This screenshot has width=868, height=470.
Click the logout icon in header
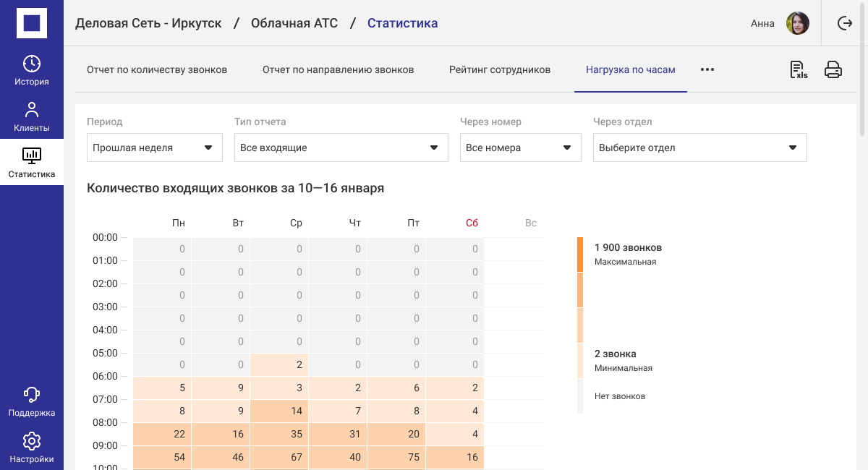(845, 23)
